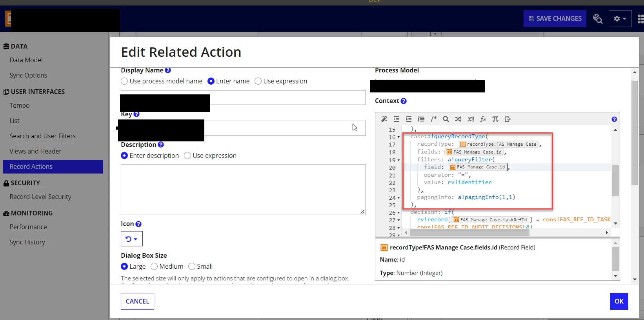Select Enter description radio button
This screenshot has width=644, height=320.
[x=124, y=155]
